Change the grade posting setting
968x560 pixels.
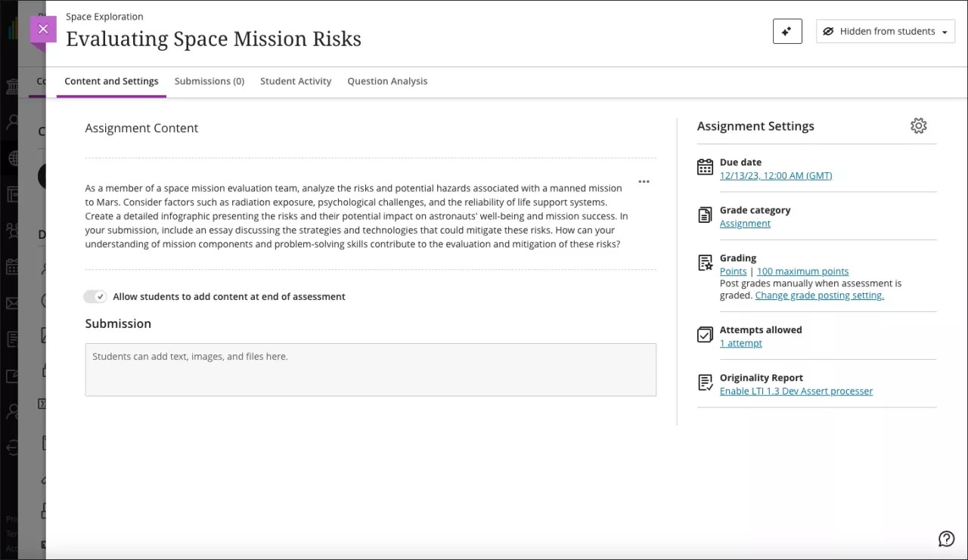tap(819, 295)
